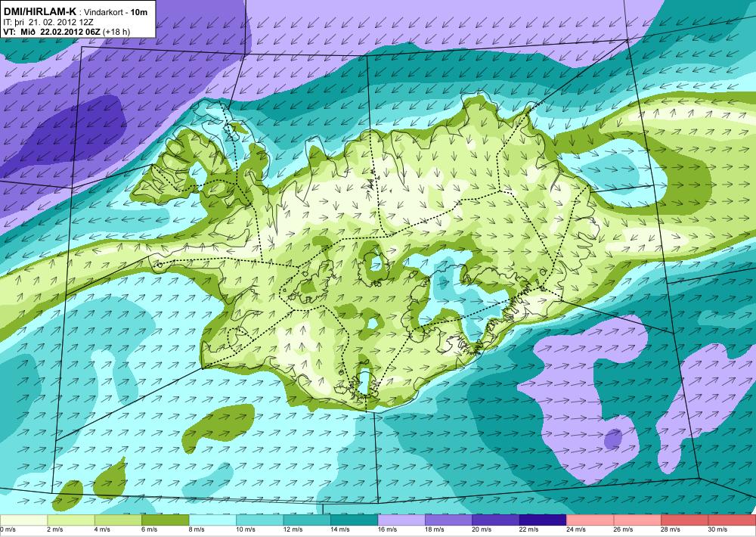Click the "20 m/s" legend label
The height and width of the screenshot is (537, 756).
point(482,529)
